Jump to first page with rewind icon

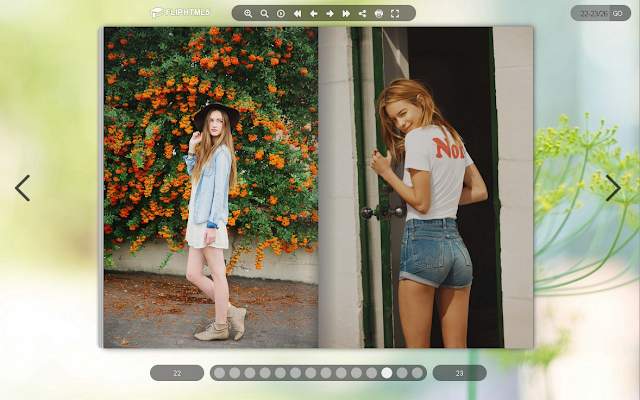(x=298, y=13)
